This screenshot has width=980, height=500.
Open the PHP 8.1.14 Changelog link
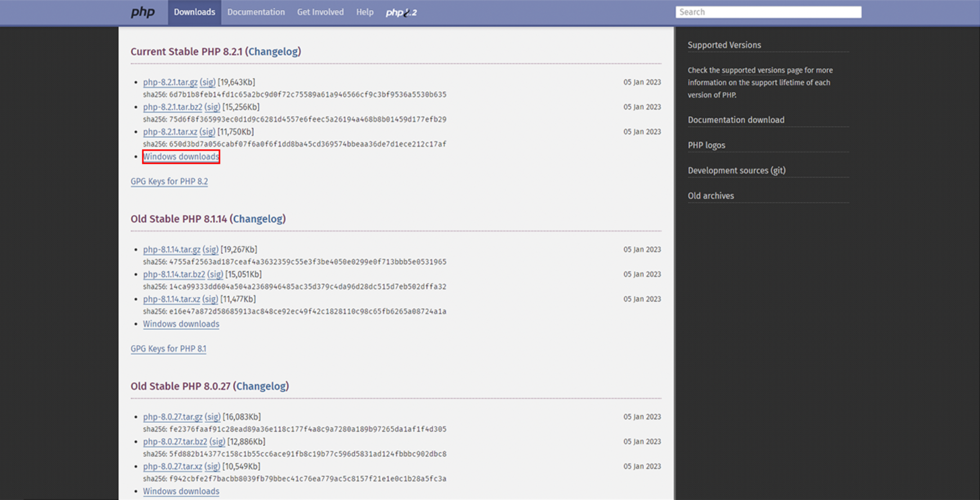[x=258, y=218]
